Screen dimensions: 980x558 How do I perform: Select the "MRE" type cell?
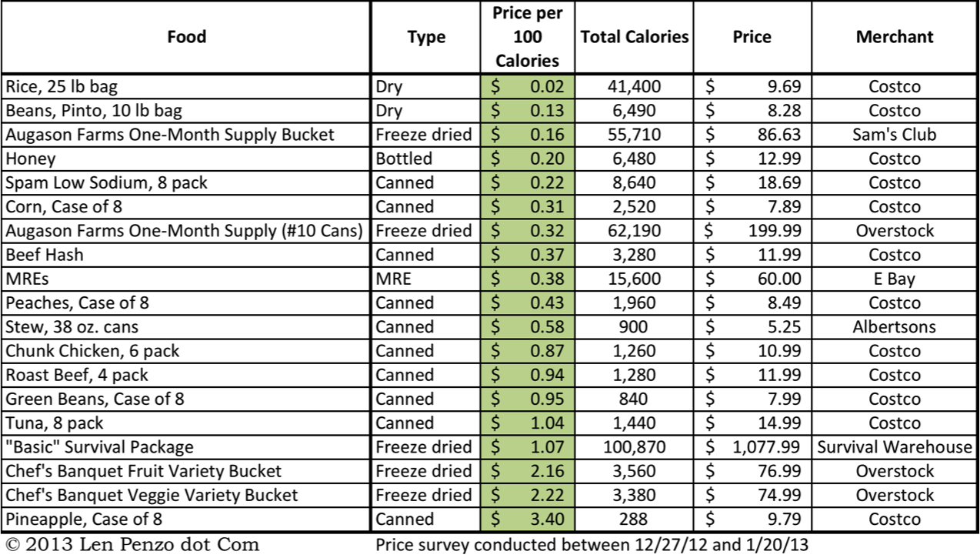tap(394, 279)
